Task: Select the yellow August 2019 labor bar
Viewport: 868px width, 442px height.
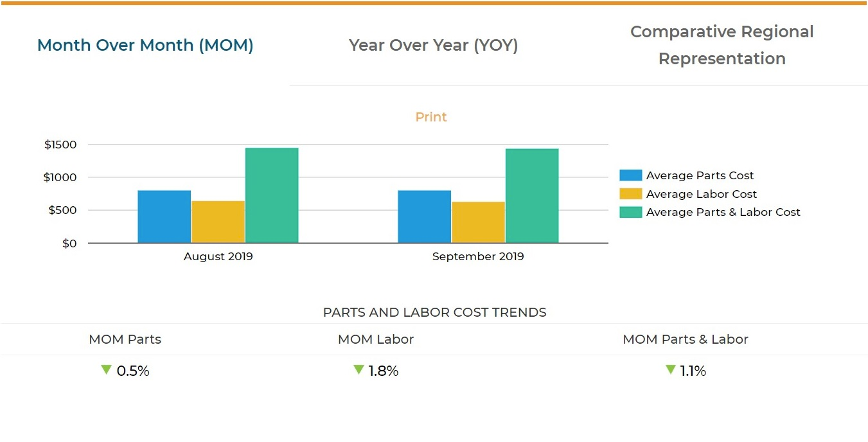Action: click(218, 222)
